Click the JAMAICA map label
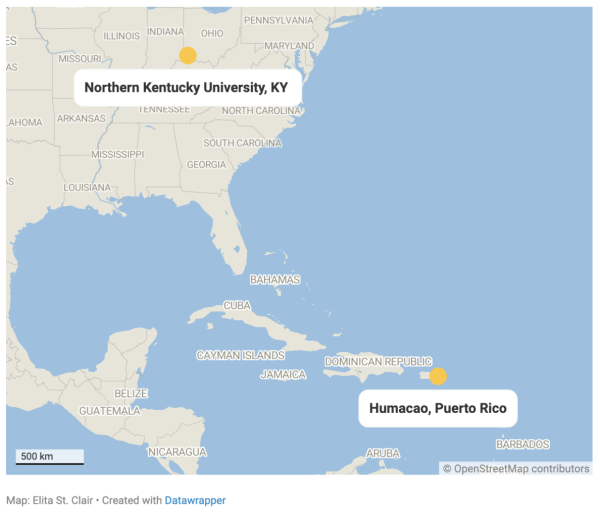 (x=283, y=374)
